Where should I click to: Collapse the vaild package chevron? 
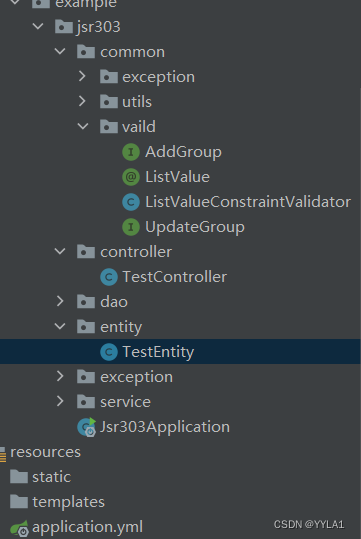pos(83,126)
